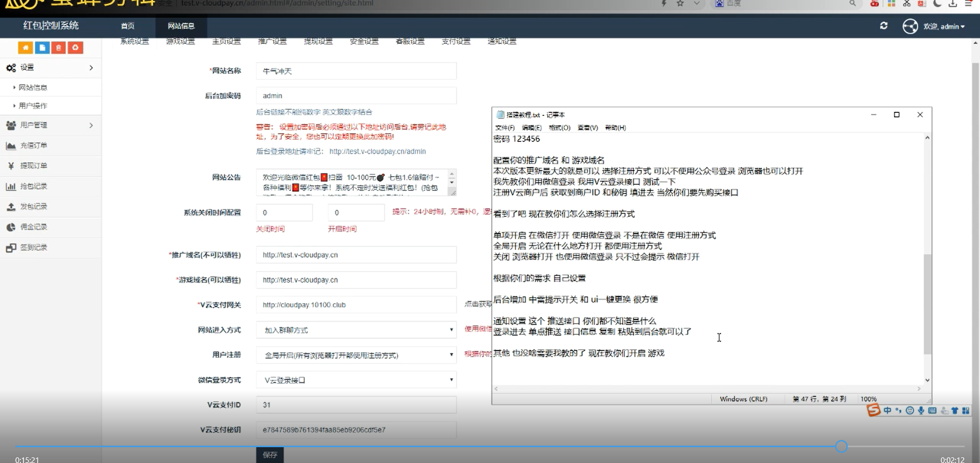980x463 pixels.
Task: Open the 微信登录方式 dropdown
Action: pos(356,380)
